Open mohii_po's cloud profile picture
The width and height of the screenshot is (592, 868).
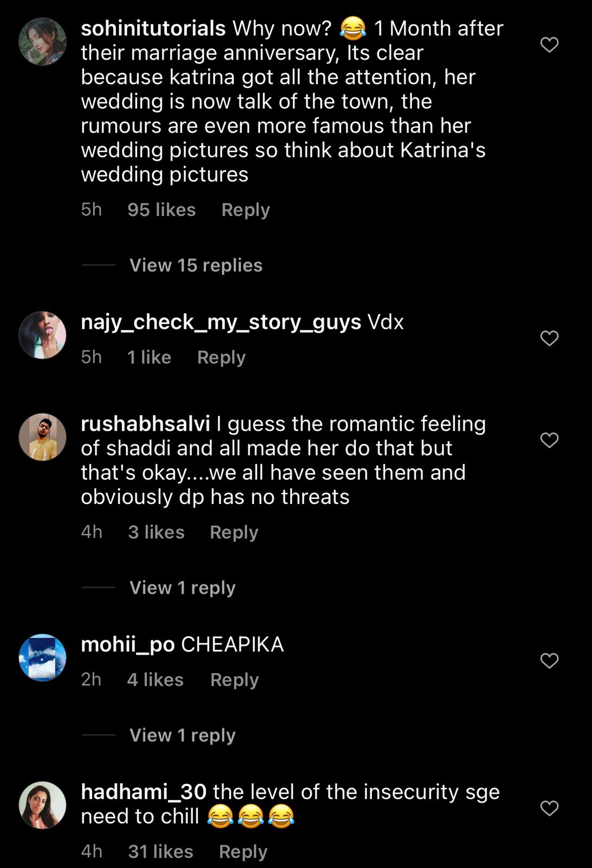click(x=42, y=658)
